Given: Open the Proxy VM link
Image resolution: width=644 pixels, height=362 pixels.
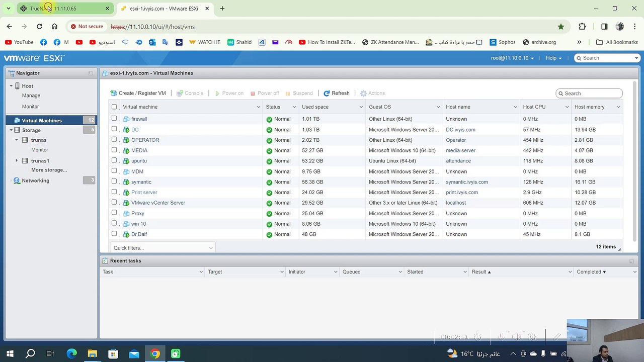Looking at the screenshot, I should [138, 214].
